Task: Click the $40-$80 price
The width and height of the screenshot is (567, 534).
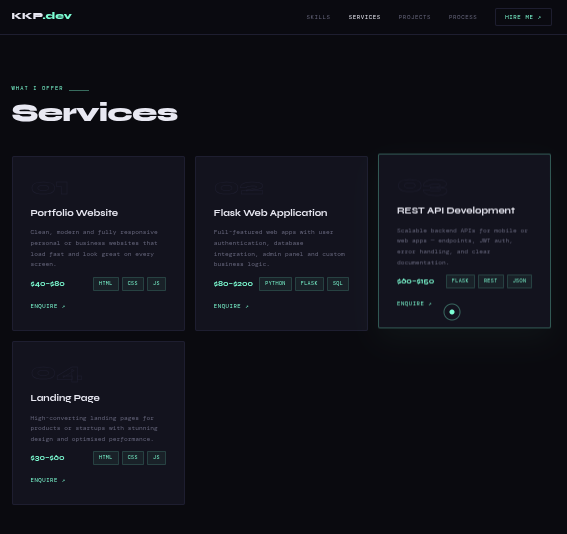Action: click(47, 284)
